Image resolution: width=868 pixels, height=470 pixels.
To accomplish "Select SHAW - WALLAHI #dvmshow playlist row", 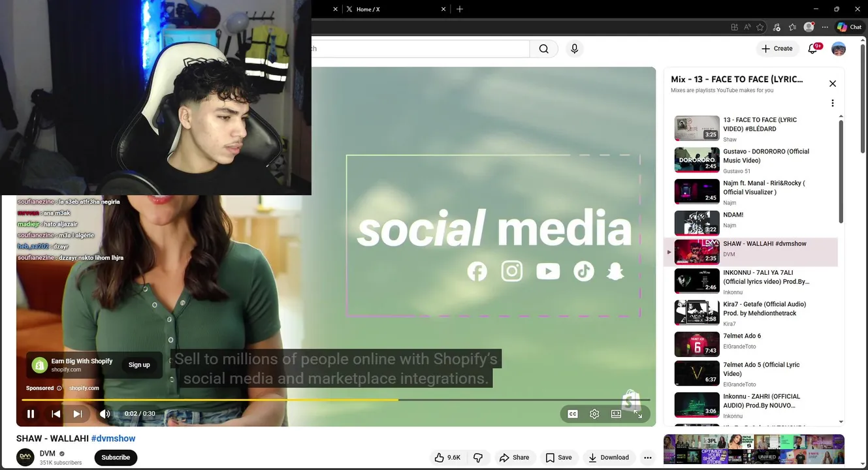I will 750,252.
